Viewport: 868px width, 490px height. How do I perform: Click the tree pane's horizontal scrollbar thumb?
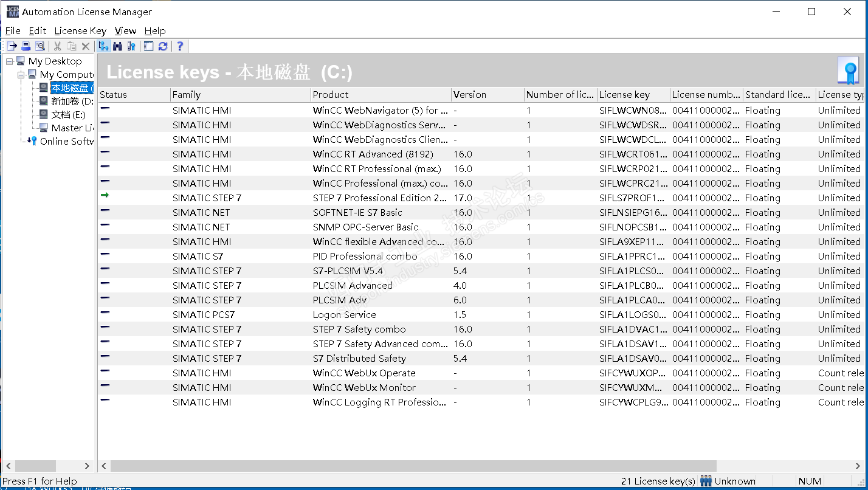(35, 466)
